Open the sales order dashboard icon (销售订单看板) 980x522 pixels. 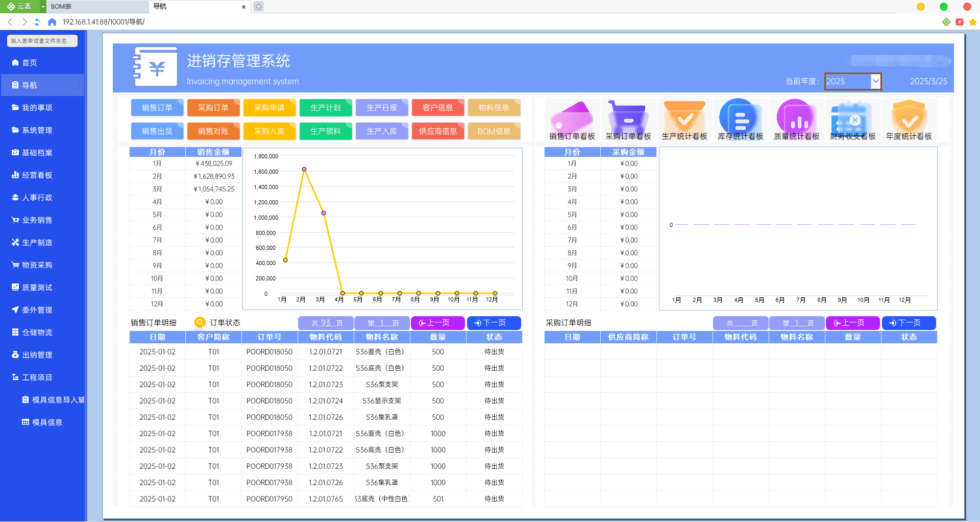coord(572,117)
